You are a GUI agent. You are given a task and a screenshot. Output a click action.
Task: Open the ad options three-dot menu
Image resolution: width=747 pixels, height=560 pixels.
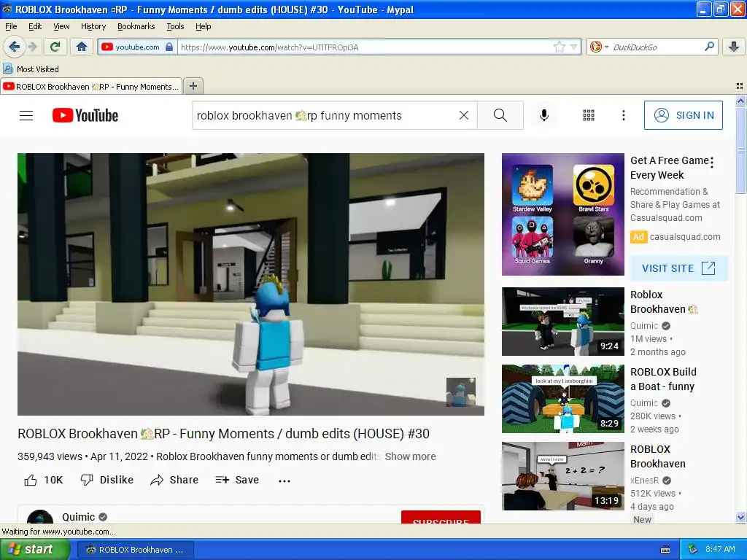[712, 163]
